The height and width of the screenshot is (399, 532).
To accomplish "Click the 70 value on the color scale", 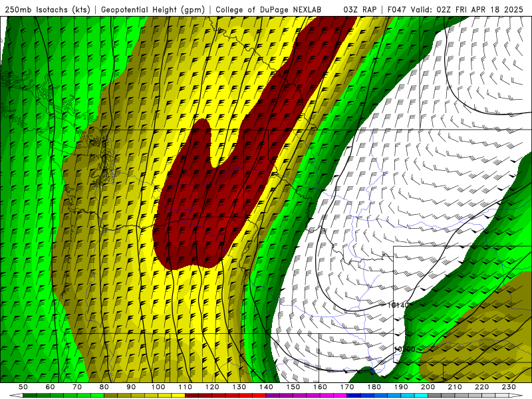I will click(x=77, y=387).
